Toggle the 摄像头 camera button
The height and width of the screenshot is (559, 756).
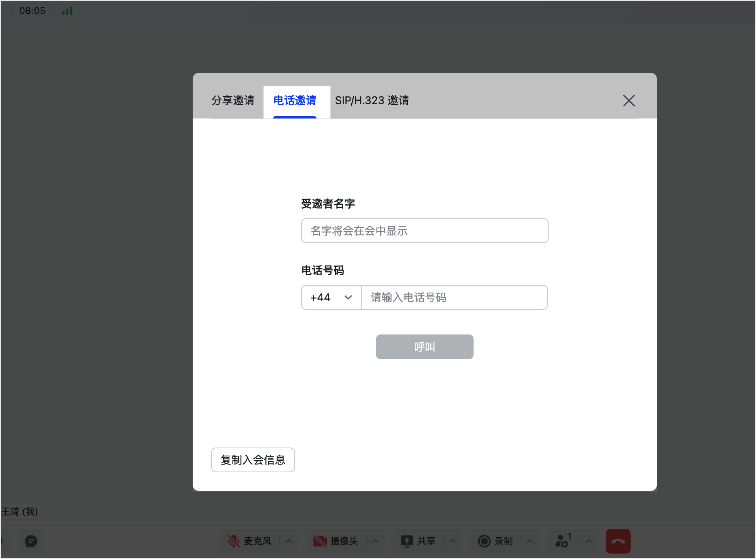(x=336, y=541)
